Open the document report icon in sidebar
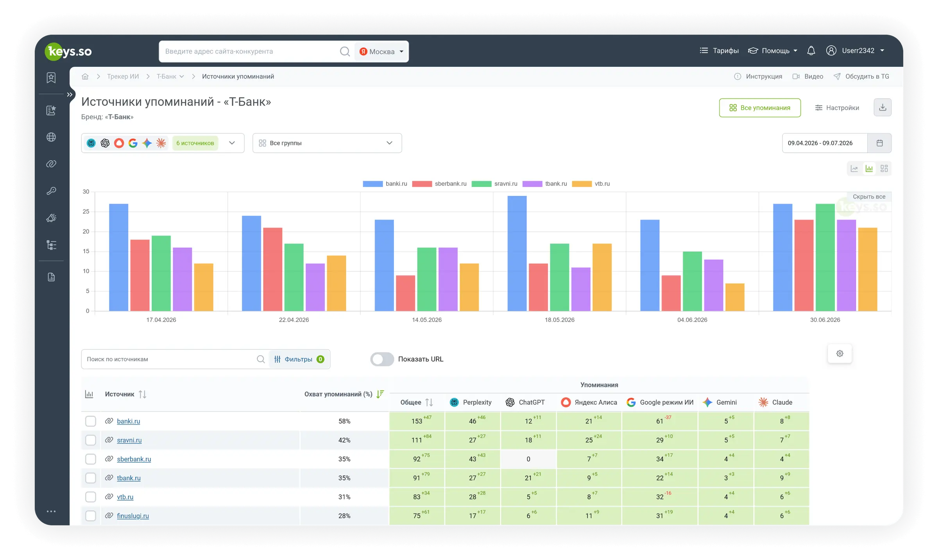Screen dimensions: 938x560 point(51,277)
